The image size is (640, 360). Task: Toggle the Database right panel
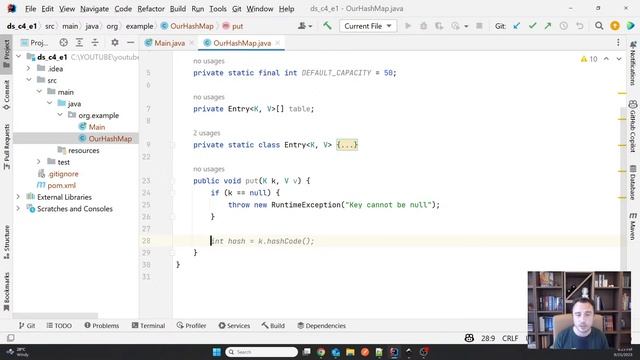click(x=633, y=182)
